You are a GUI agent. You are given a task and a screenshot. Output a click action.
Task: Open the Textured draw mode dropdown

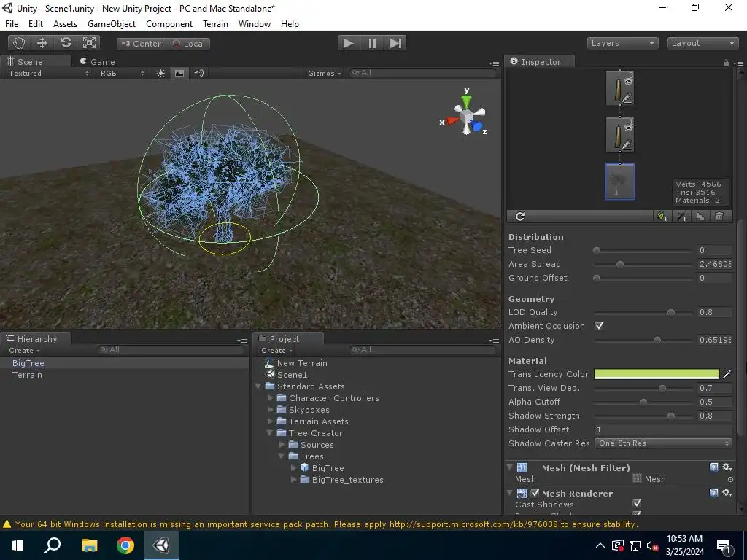(x=48, y=74)
